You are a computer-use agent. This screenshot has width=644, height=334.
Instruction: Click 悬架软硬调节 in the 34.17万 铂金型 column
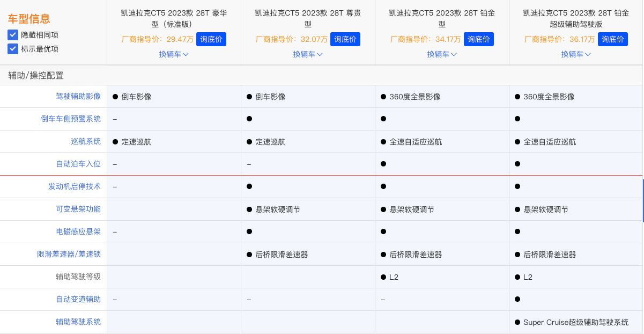412,209
